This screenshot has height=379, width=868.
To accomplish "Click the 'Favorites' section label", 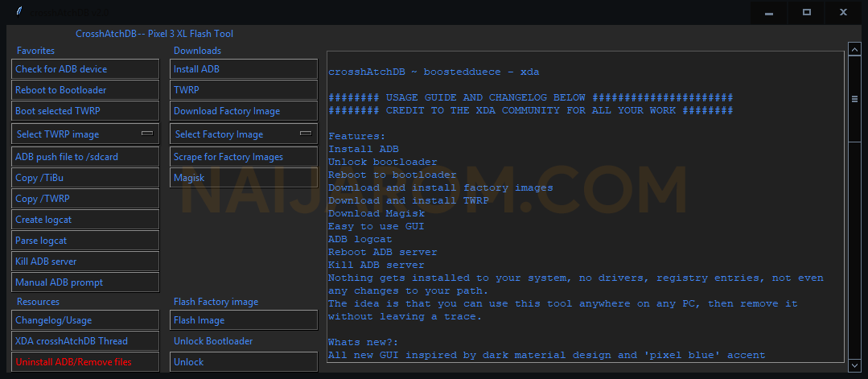I will pos(35,51).
